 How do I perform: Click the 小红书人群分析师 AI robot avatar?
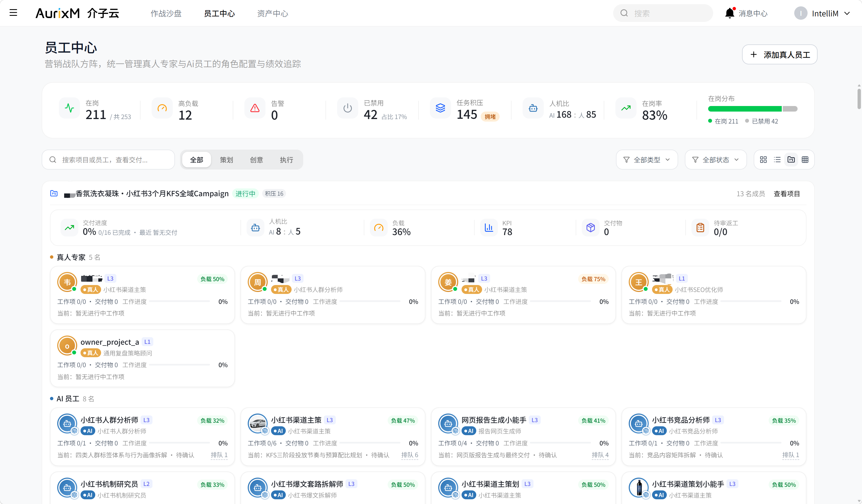67,424
